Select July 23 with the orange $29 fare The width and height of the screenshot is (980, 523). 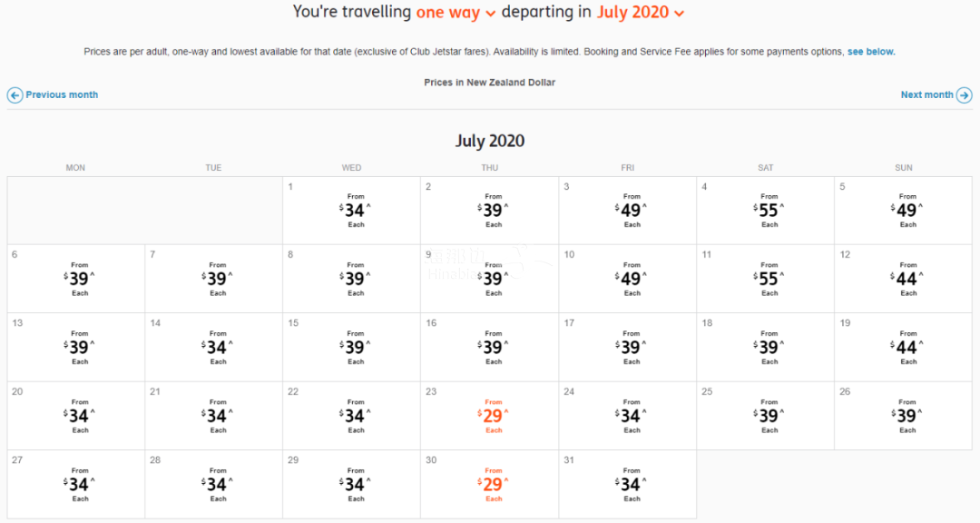coord(489,416)
